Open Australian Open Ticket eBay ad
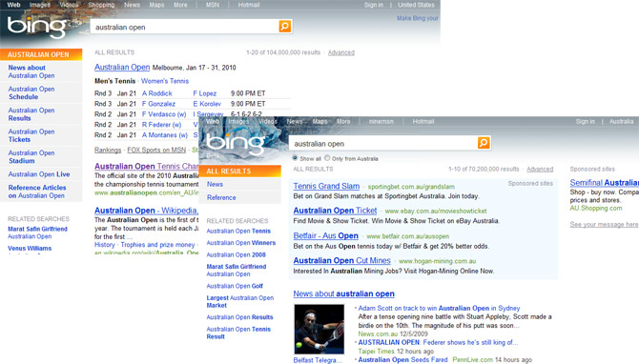This screenshot has height=364, width=639. coord(335,211)
